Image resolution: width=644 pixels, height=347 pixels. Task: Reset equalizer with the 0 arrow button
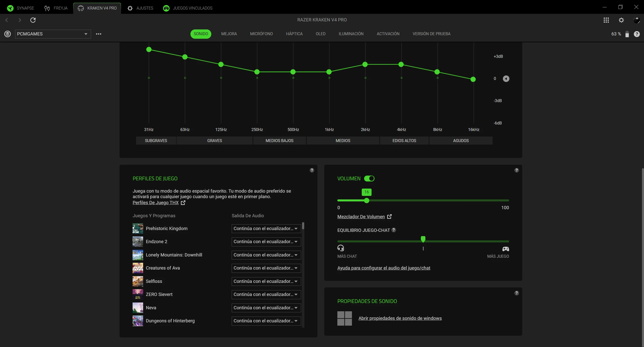pyautogui.click(x=506, y=79)
